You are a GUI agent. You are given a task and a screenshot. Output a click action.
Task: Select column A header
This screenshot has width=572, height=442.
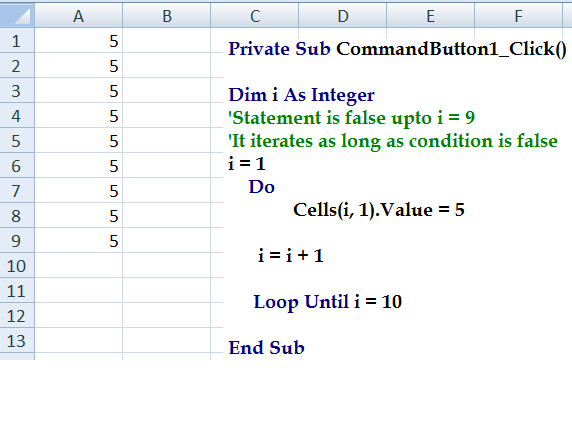coord(78,16)
